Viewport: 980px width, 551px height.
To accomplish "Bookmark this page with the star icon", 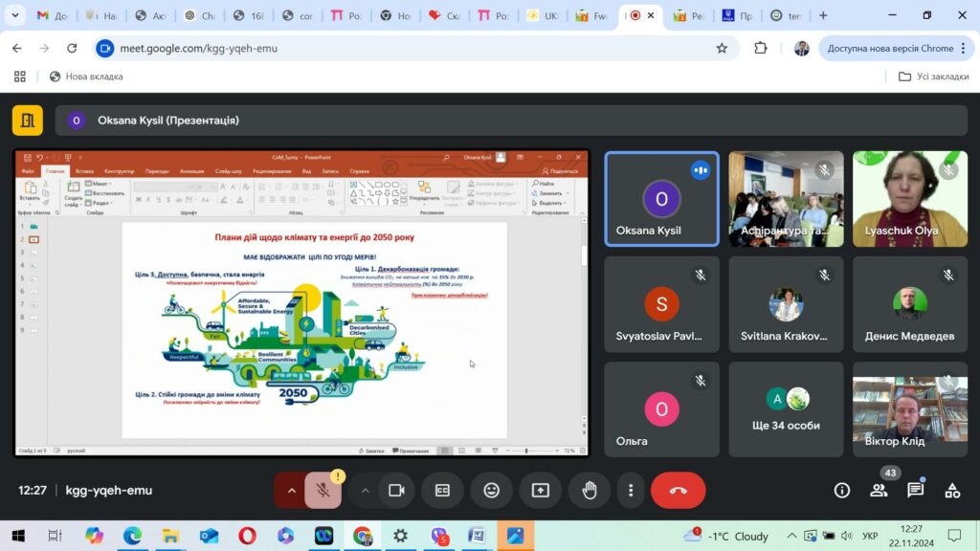I will 722,48.
